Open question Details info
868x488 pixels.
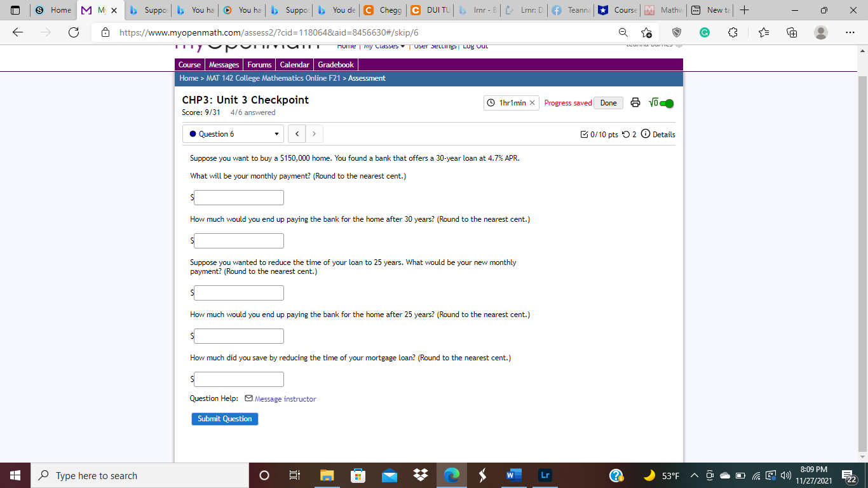[658, 134]
